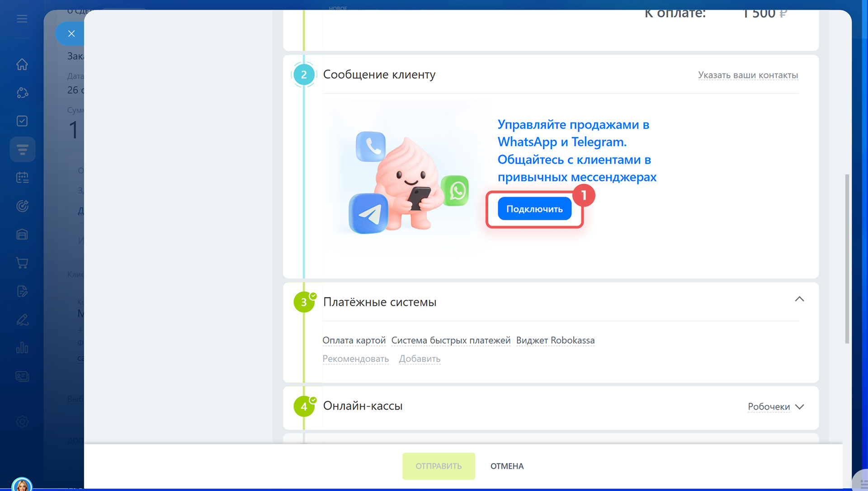
Task: Click the Добавить payment system link
Action: [419, 359]
